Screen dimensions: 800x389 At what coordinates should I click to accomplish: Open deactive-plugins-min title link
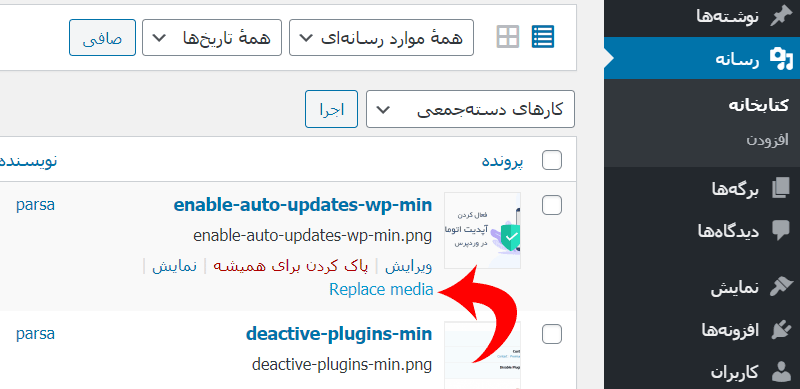339,334
